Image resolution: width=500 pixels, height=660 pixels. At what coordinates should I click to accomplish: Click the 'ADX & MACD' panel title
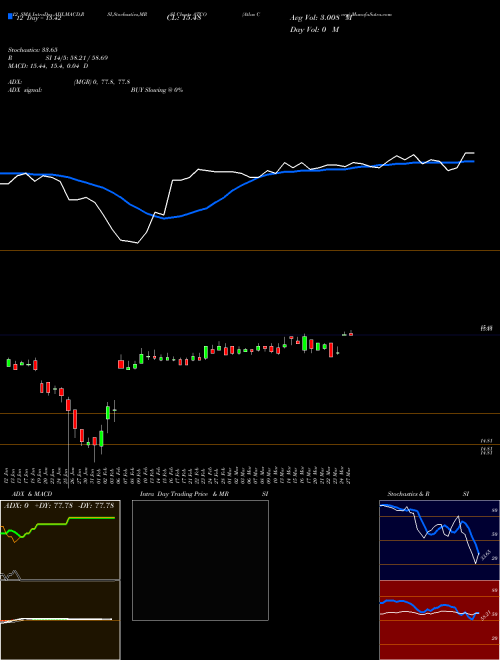32,494
